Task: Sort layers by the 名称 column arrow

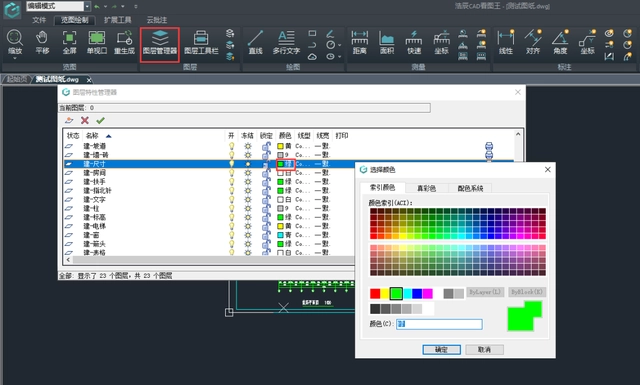Action: 108,136
